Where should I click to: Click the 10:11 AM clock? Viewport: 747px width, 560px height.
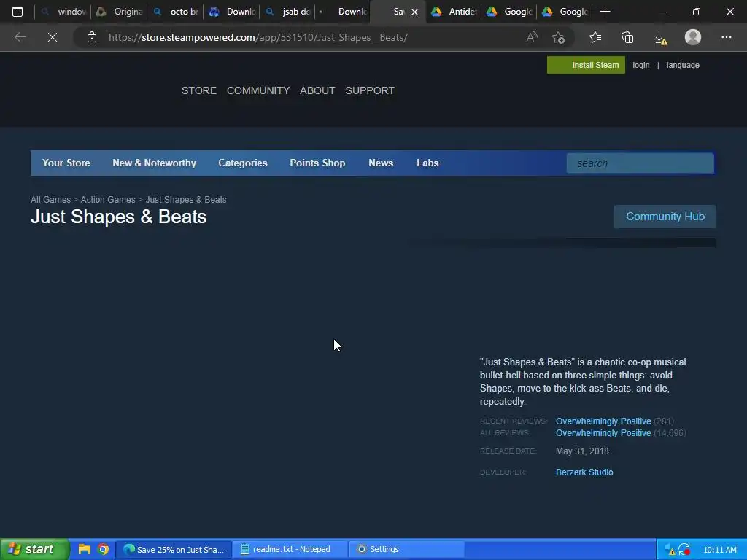point(720,550)
